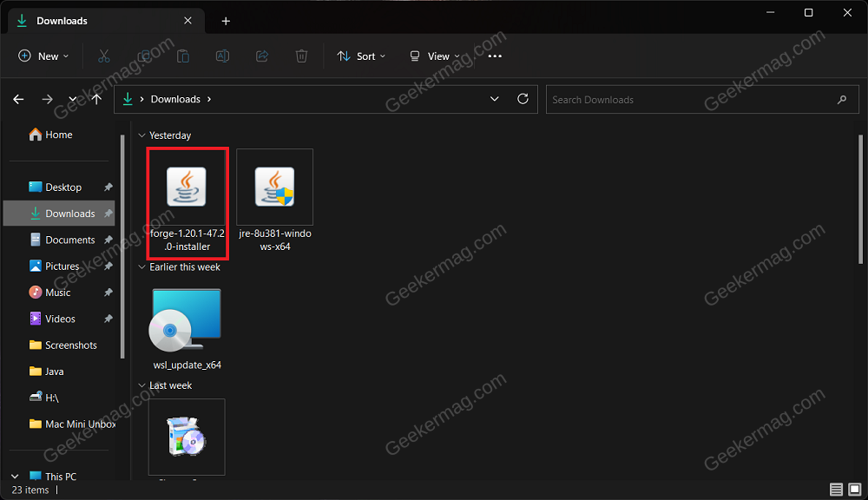The height and width of the screenshot is (500, 868).
Task: Unpin Downloads using its pin icon
Action: (x=108, y=214)
